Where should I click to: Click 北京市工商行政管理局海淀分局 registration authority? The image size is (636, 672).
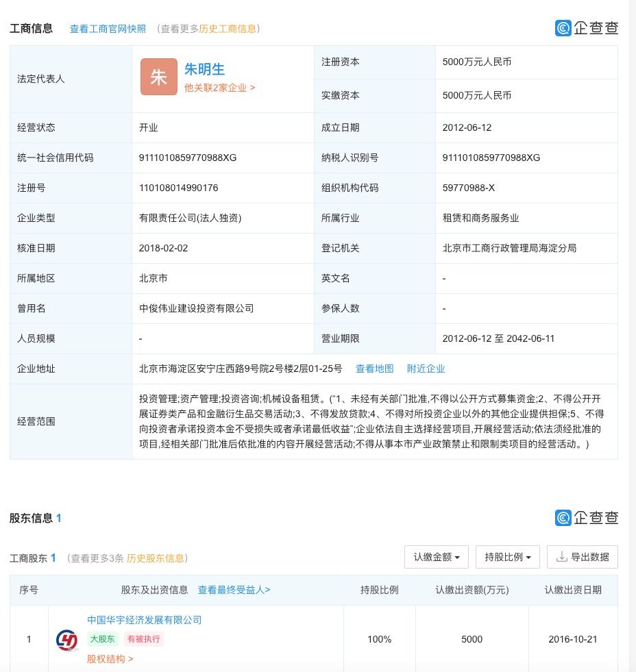[509, 248]
